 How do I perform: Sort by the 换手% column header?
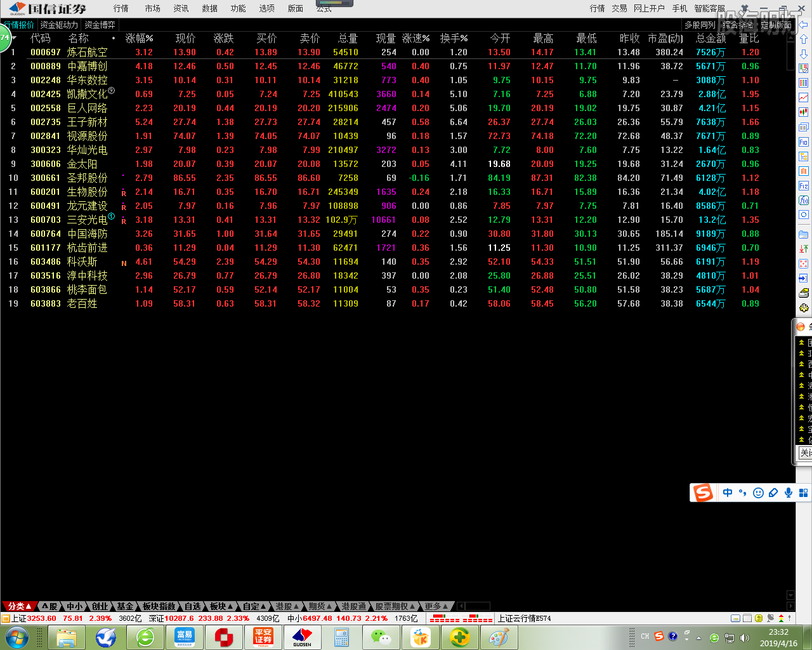point(454,39)
